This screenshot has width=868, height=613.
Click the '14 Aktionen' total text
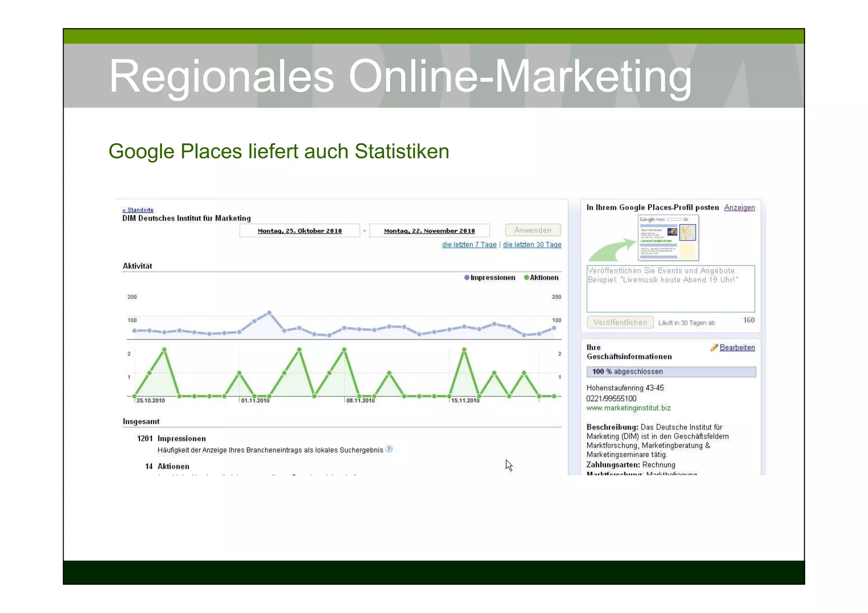167,466
